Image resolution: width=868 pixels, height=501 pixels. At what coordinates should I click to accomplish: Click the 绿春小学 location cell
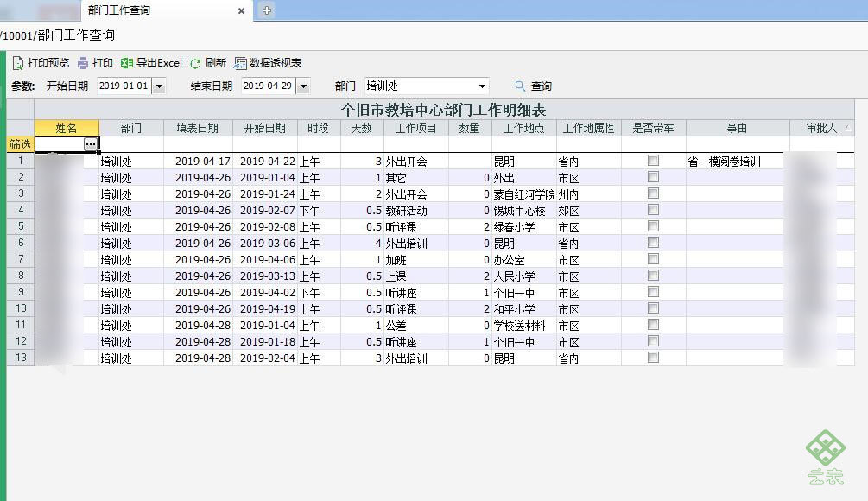point(523,227)
